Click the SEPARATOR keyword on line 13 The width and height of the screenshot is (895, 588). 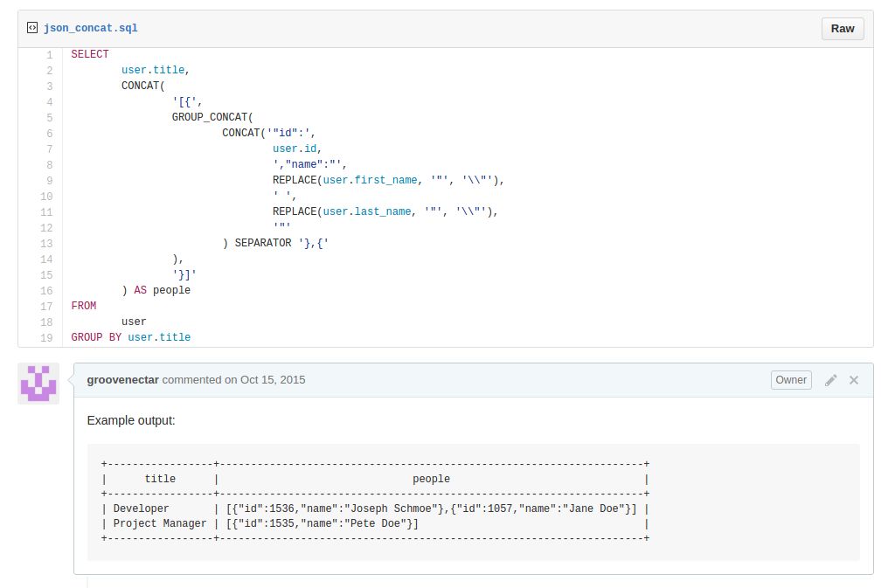click(x=263, y=242)
